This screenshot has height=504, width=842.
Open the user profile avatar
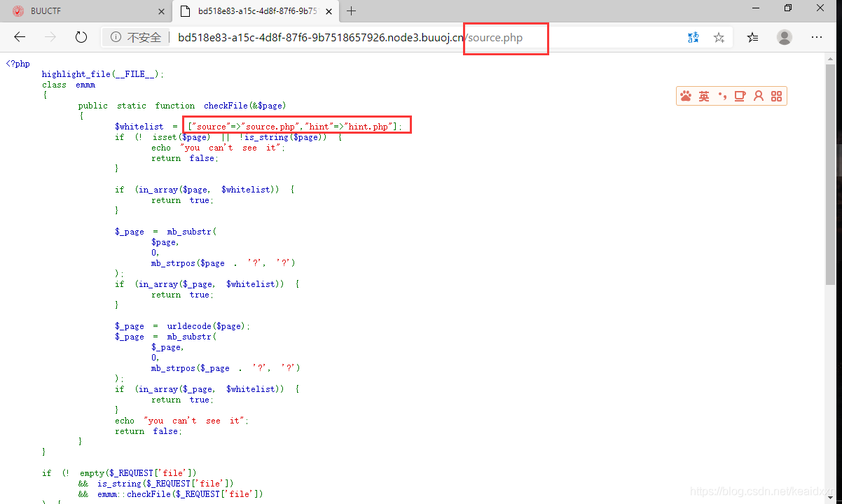(785, 38)
